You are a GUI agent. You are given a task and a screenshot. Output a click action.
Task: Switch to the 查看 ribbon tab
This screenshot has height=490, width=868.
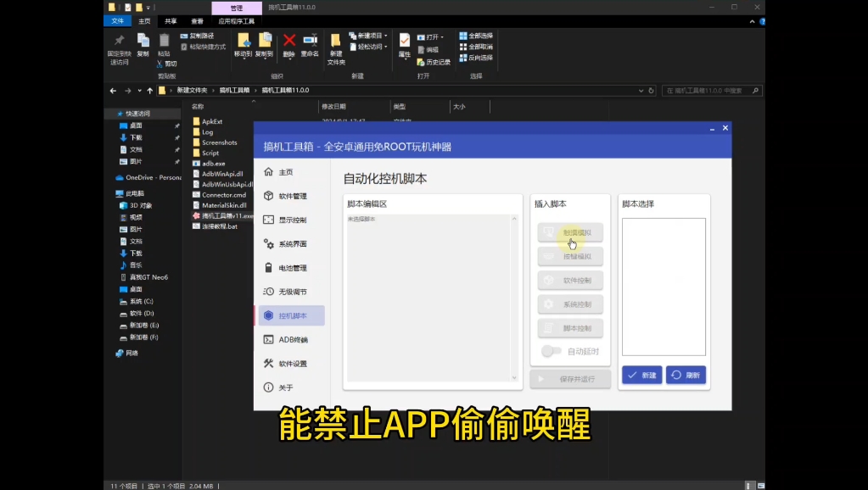coord(197,21)
